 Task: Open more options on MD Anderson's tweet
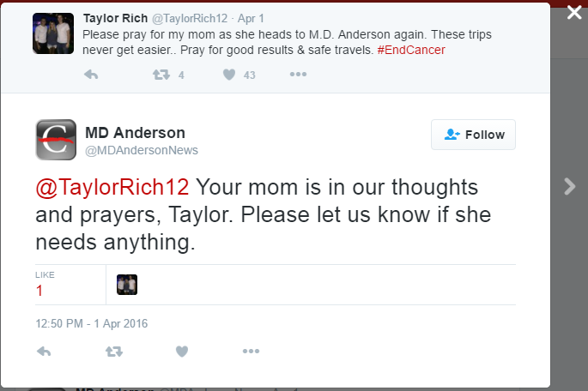point(251,351)
